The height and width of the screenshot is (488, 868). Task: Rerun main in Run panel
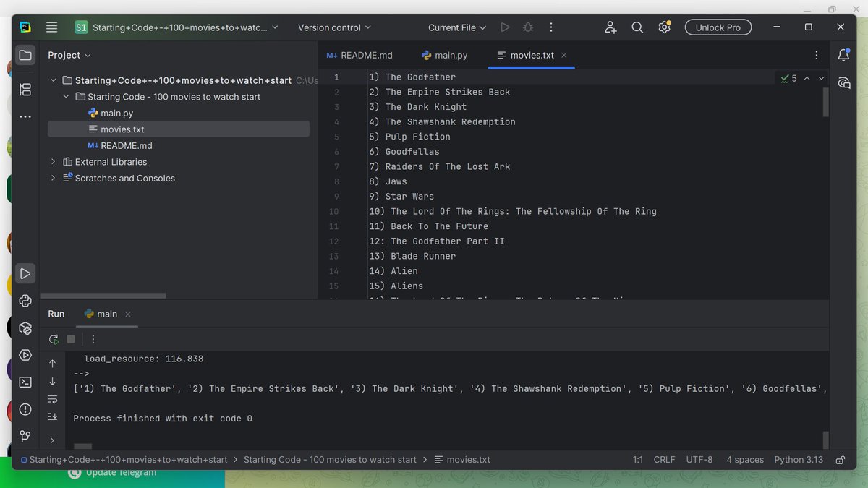pyautogui.click(x=54, y=339)
